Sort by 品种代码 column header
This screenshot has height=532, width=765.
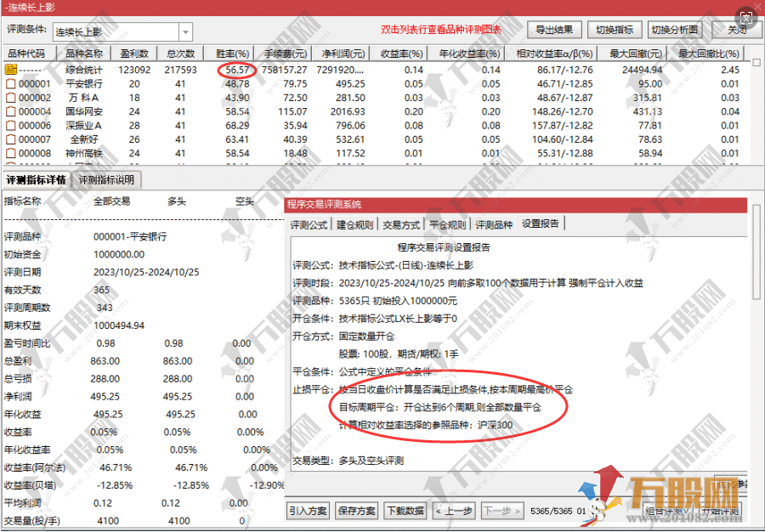[x=29, y=54]
